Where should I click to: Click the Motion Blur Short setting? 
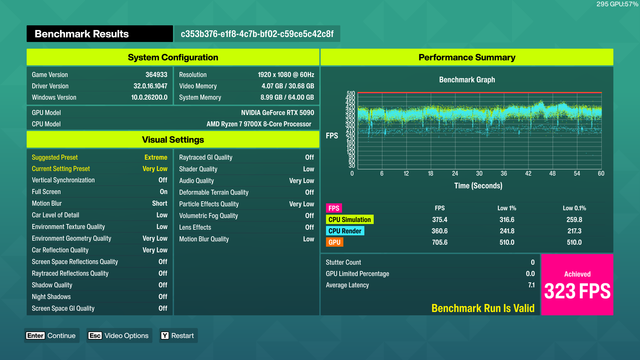pos(100,203)
